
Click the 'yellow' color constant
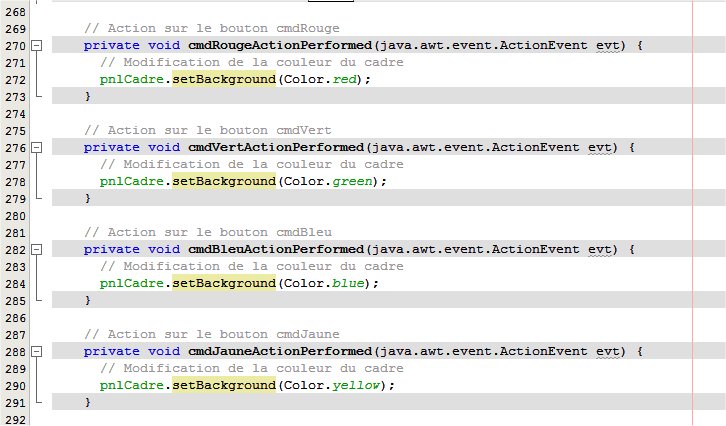tap(356, 385)
